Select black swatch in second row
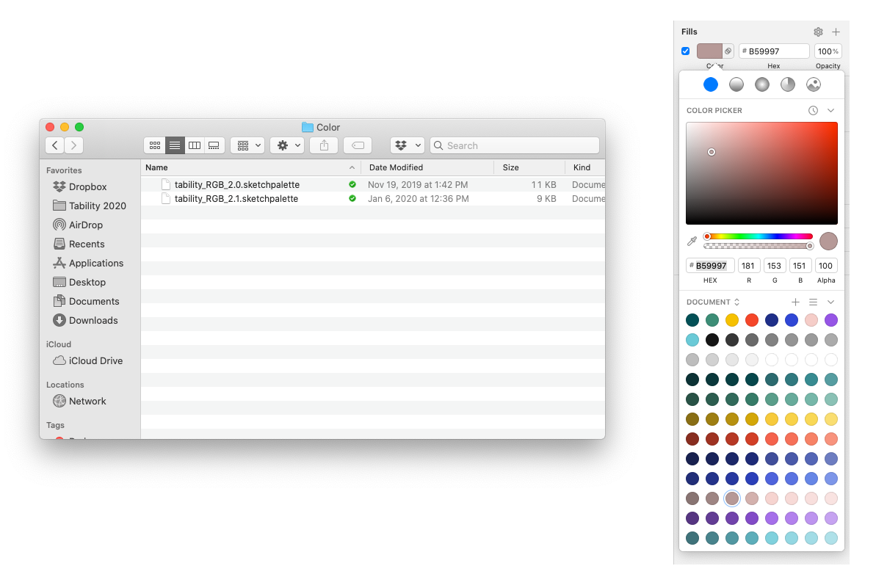This screenshot has width=876, height=588. [712, 339]
